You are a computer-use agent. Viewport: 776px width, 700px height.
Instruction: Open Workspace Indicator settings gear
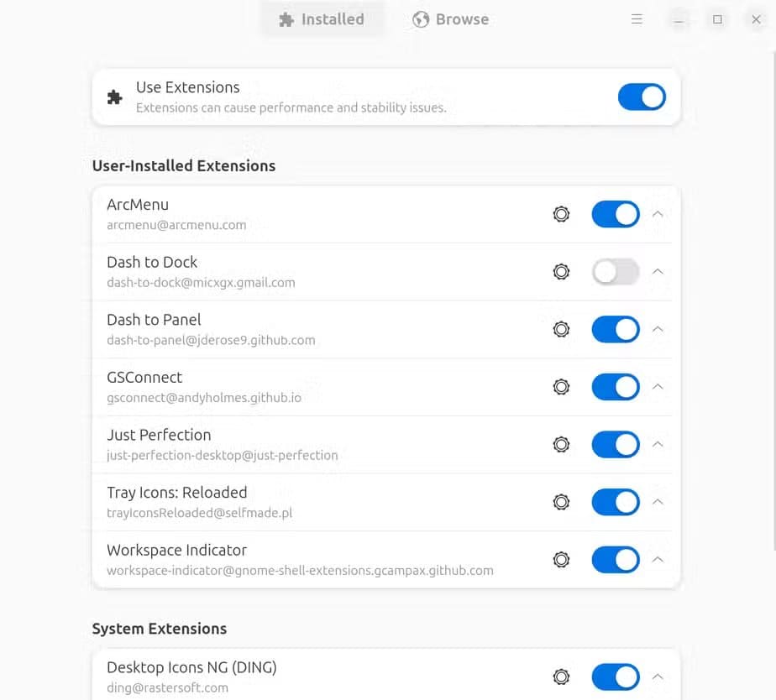pyautogui.click(x=561, y=560)
